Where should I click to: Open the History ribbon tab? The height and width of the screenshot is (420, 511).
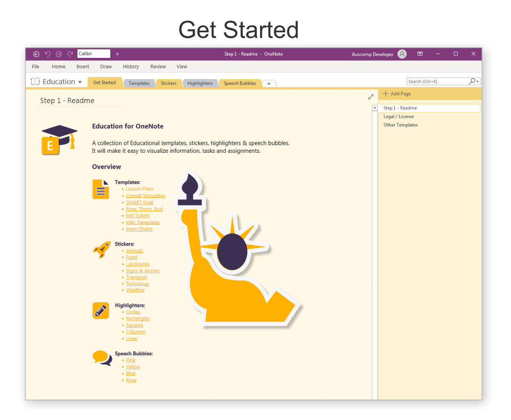[131, 66]
